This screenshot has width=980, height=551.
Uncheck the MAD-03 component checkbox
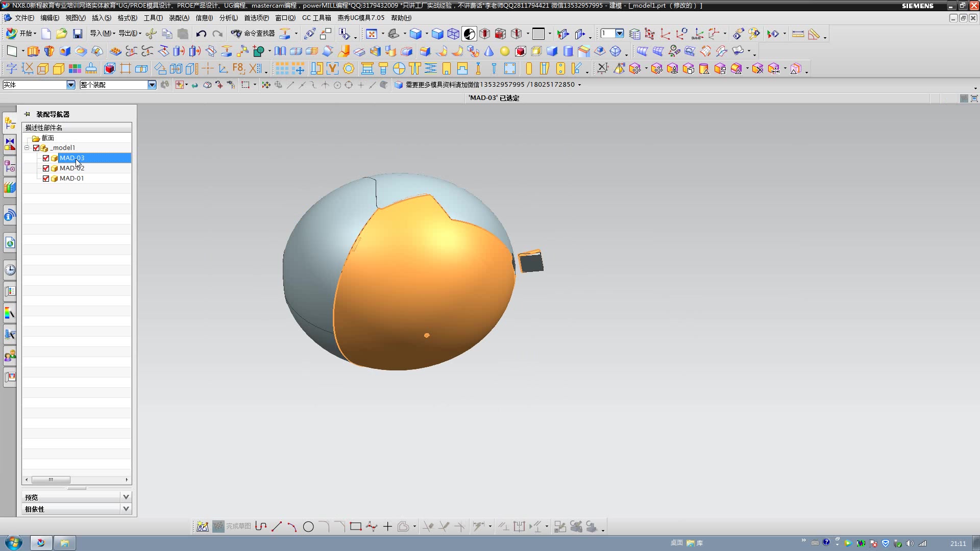[46, 158]
